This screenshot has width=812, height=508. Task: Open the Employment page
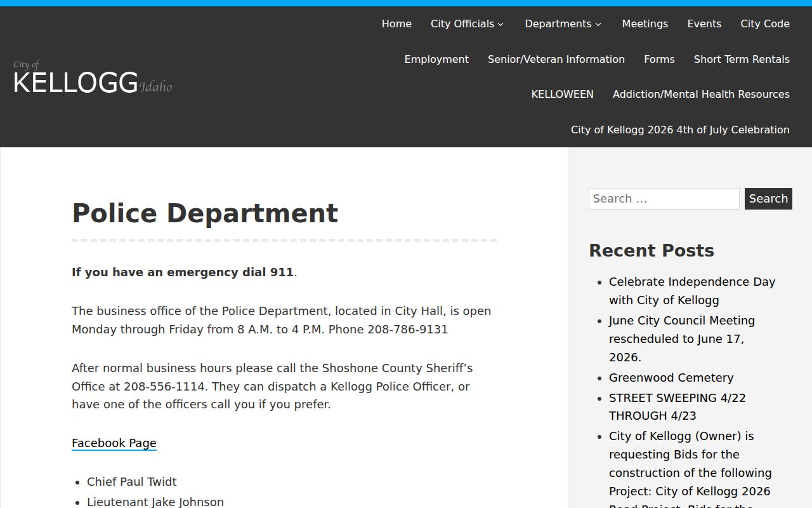[436, 59]
